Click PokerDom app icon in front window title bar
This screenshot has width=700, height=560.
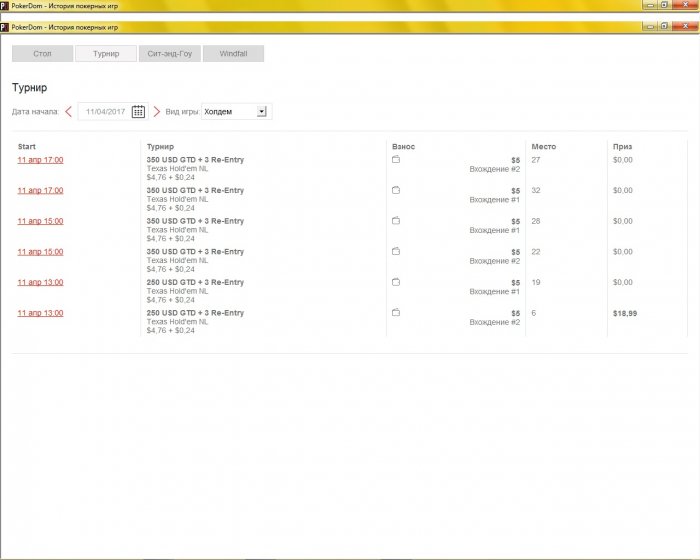click(x=4, y=27)
